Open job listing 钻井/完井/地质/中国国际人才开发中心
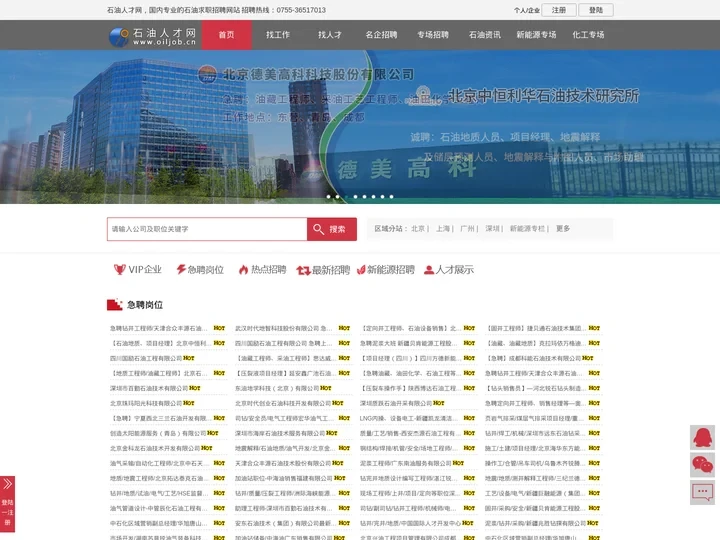Image resolution: width=720 pixels, height=540 pixels. (x=411, y=523)
